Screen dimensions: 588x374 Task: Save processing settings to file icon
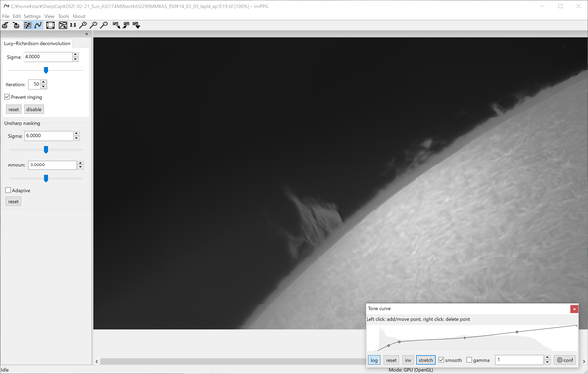126,25
